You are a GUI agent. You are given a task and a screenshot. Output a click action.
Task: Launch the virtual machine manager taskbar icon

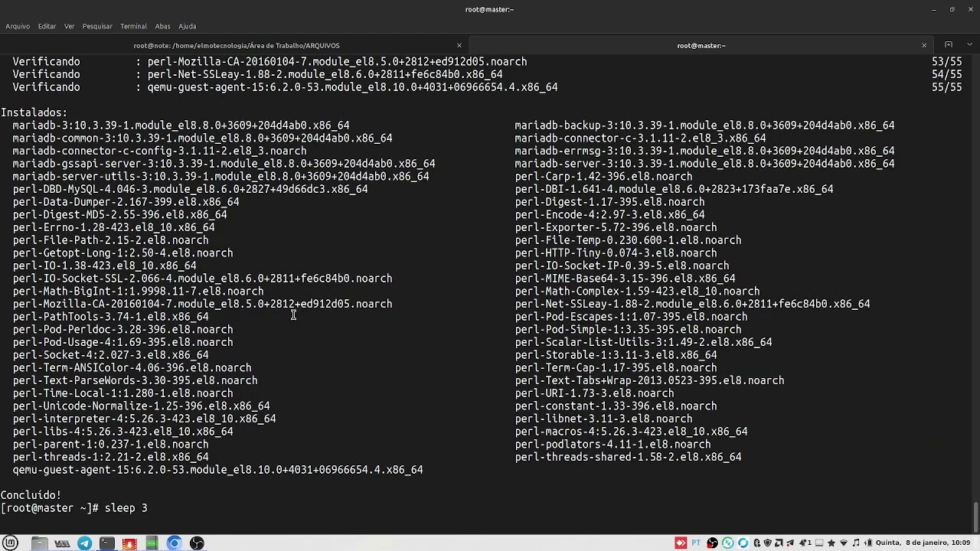click(x=62, y=543)
